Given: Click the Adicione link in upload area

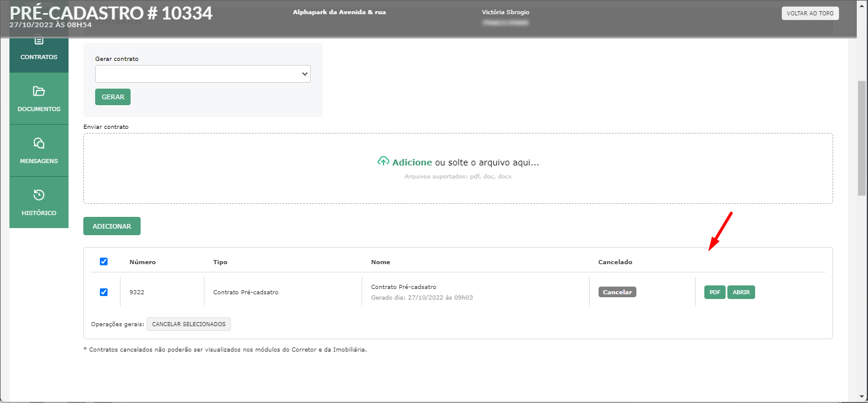Looking at the screenshot, I should (412, 162).
